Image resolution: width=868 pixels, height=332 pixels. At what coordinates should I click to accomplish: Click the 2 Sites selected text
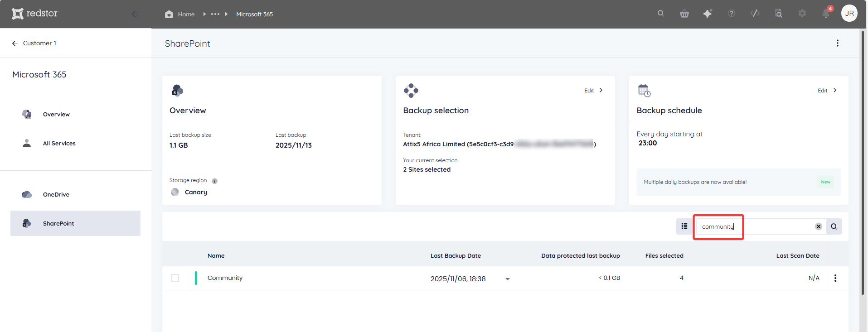click(427, 169)
